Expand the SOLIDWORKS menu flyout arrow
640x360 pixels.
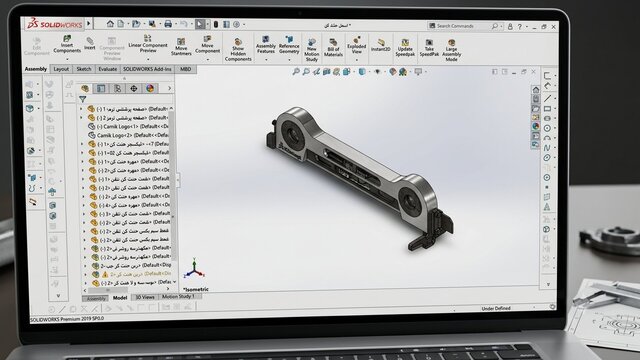(89, 24)
